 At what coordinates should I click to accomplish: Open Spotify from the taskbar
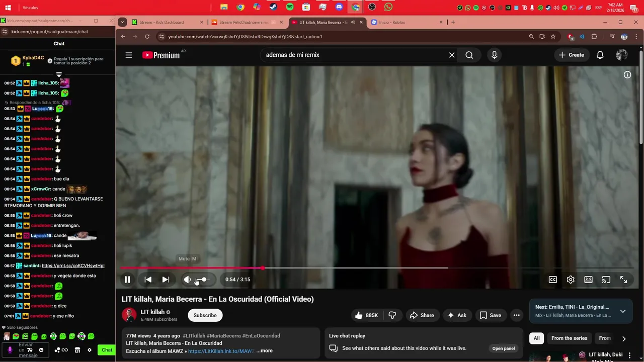[x=290, y=7]
